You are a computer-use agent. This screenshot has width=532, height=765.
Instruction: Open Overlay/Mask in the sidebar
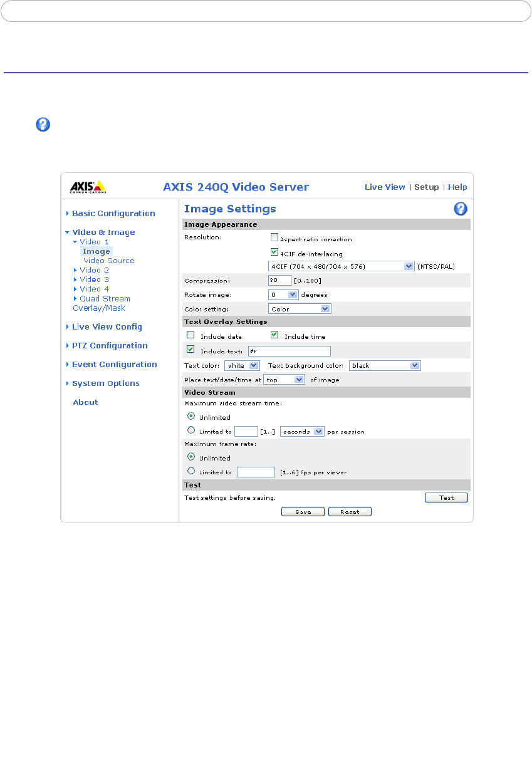click(98, 308)
